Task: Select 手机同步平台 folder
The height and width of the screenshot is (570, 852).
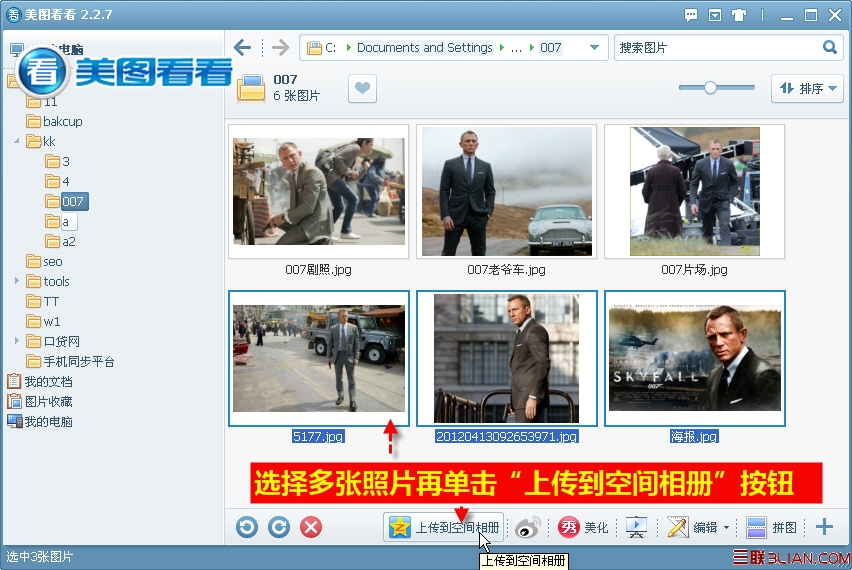Action: 70,361
